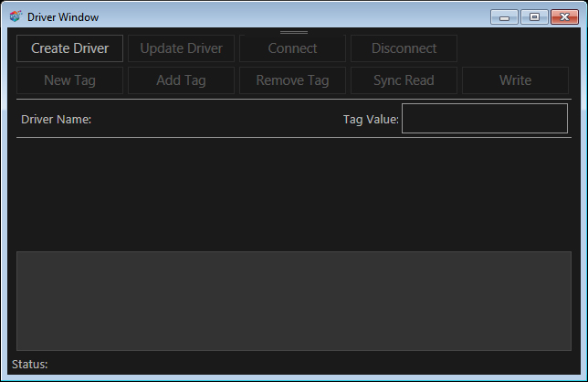Open New Tag button
The height and width of the screenshot is (382, 588).
69,80
